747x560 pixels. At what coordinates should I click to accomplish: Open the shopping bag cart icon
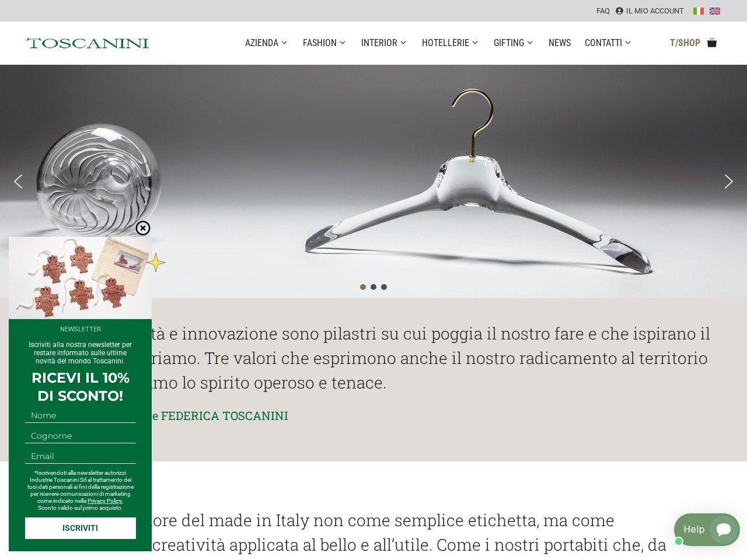712,43
